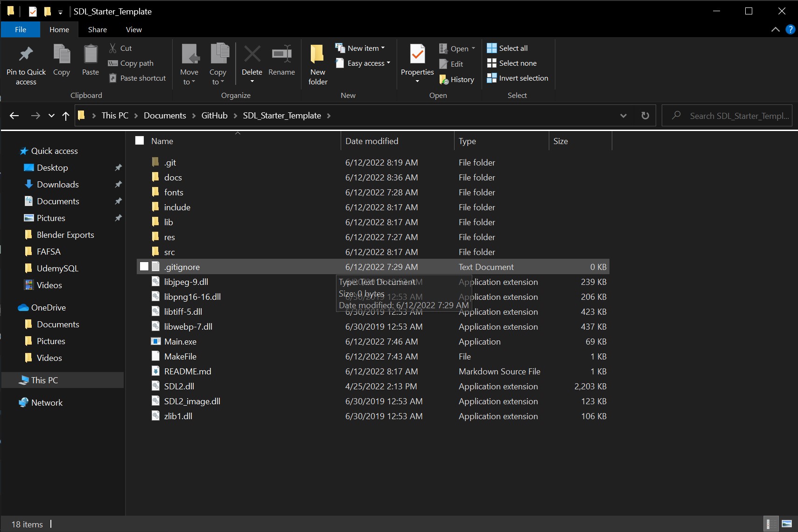This screenshot has width=798, height=532.
Task: Go back with the back arrow
Action: [x=14, y=116]
